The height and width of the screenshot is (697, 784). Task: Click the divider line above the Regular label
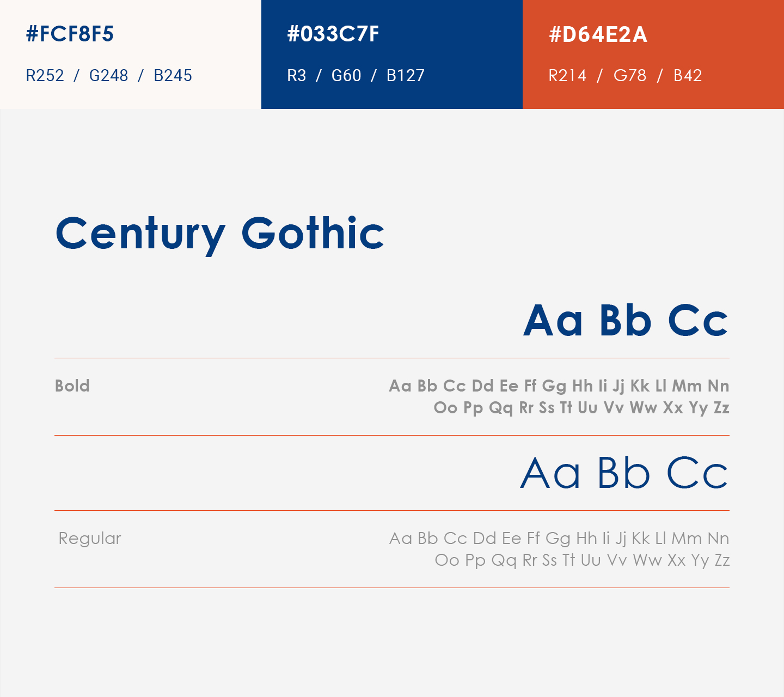(392, 510)
